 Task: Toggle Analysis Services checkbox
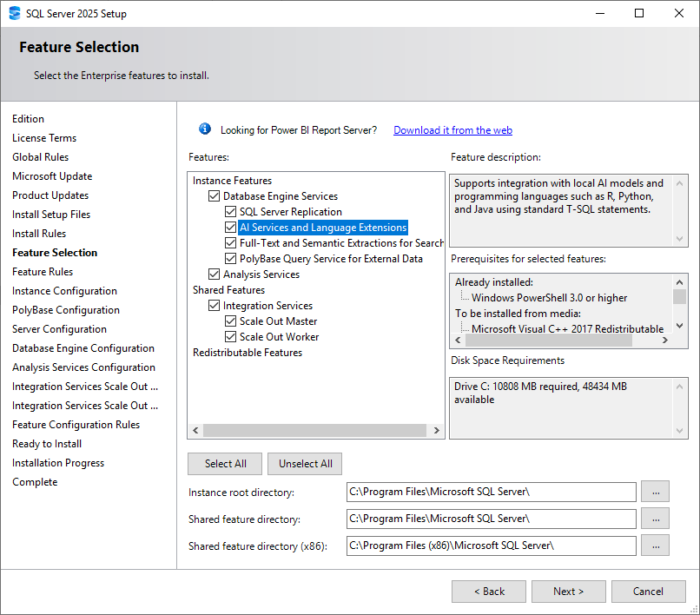215,274
